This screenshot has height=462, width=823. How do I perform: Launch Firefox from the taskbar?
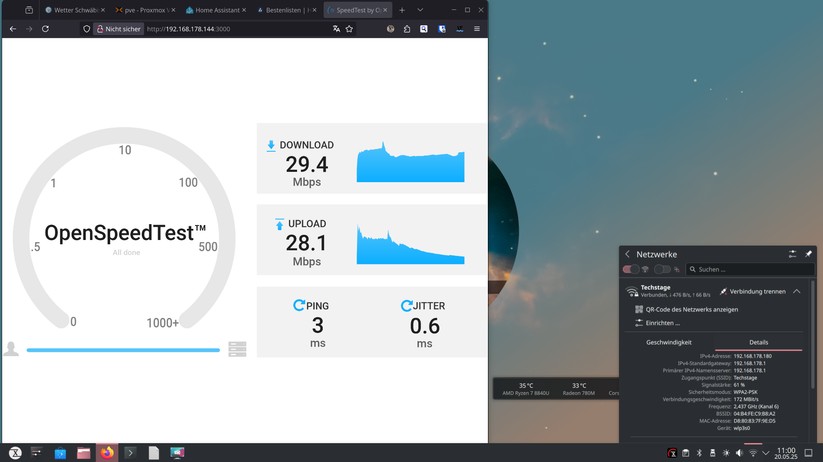point(107,453)
